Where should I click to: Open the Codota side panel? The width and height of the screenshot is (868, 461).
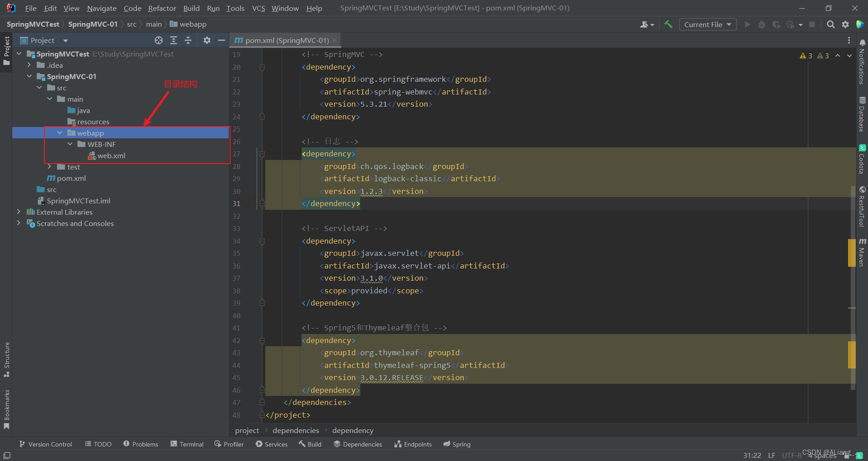[862, 159]
